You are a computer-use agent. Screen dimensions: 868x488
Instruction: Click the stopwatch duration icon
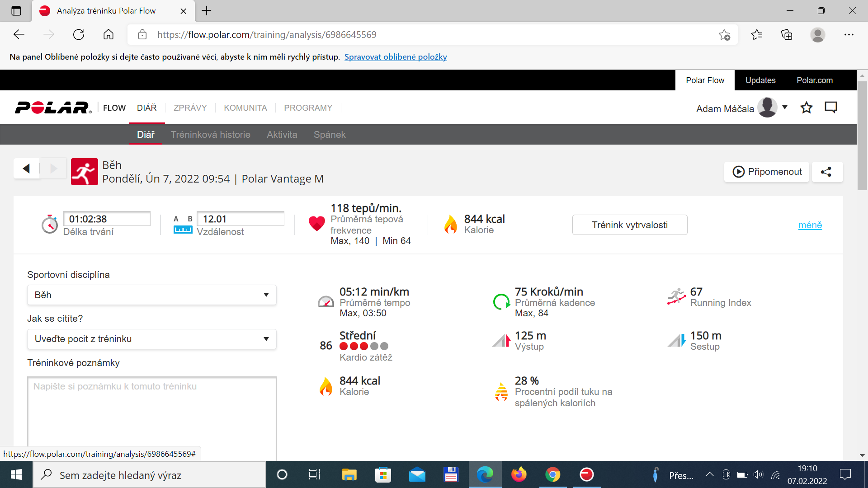pyautogui.click(x=50, y=224)
